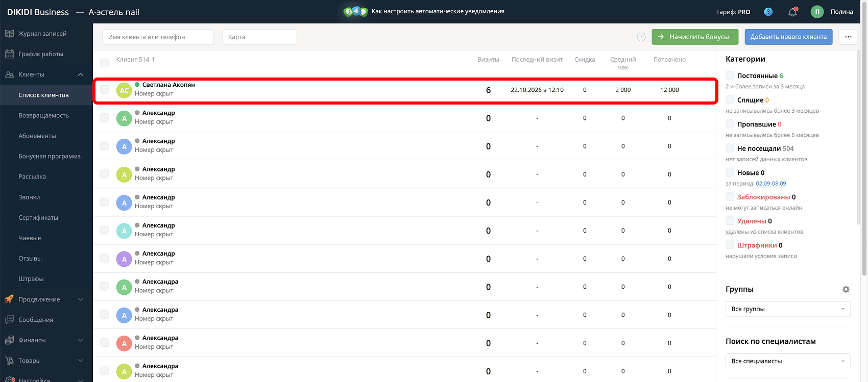Viewport: 868px width, 382px height.
Task: Click the Сообщения chat icon
Action: pos(9,320)
